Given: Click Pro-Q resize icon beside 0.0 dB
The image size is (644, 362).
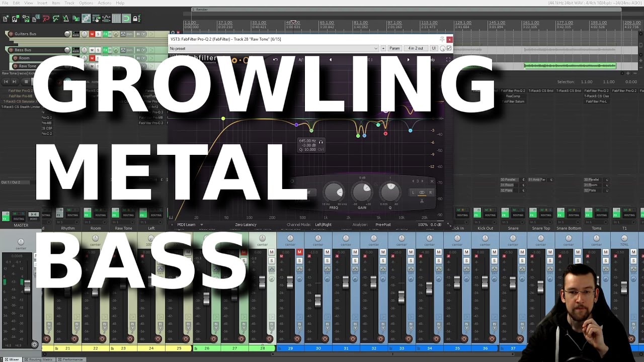Looking at the screenshot, I should coord(449,225).
